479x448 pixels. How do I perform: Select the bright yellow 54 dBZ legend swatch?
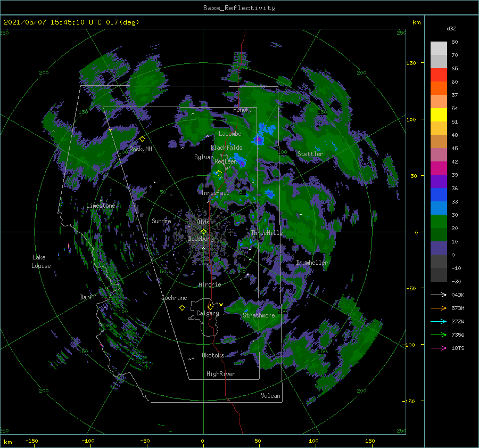coord(439,115)
